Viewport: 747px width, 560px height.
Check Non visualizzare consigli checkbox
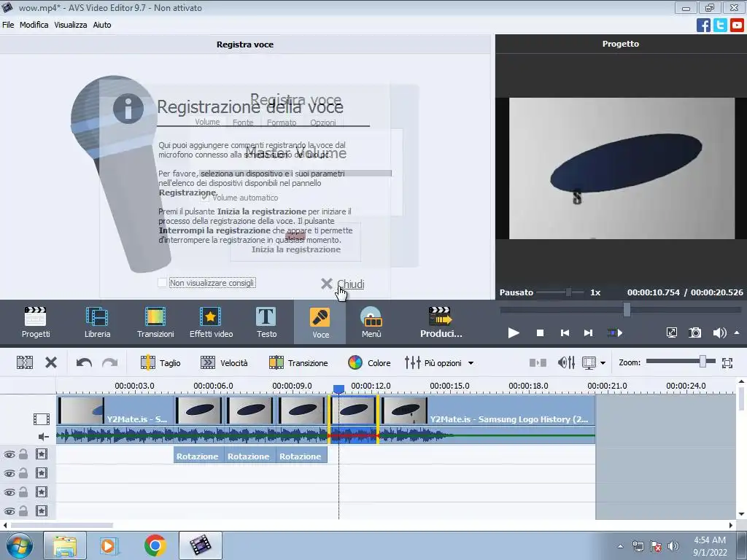click(163, 283)
